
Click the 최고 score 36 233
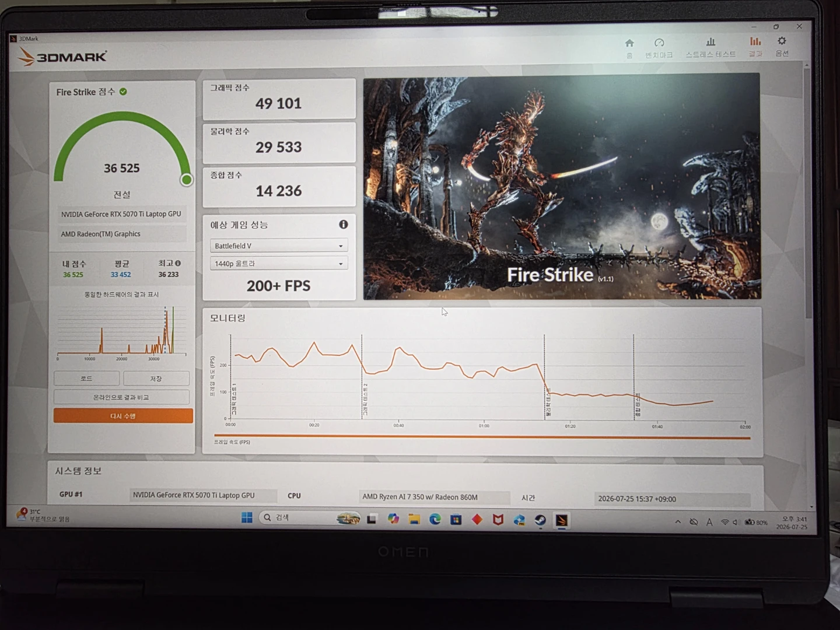tap(169, 274)
